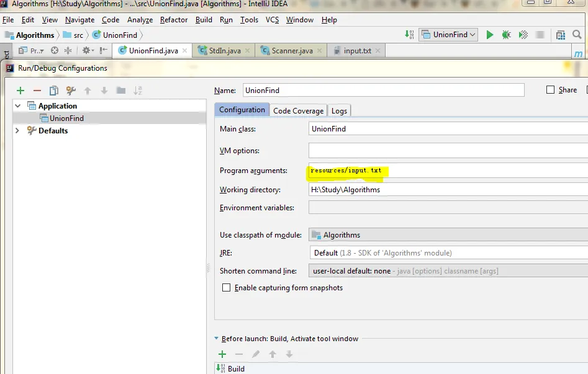This screenshot has width=588, height=374.
Task: Click the Working directory field
Action: (x=448, y=190)
